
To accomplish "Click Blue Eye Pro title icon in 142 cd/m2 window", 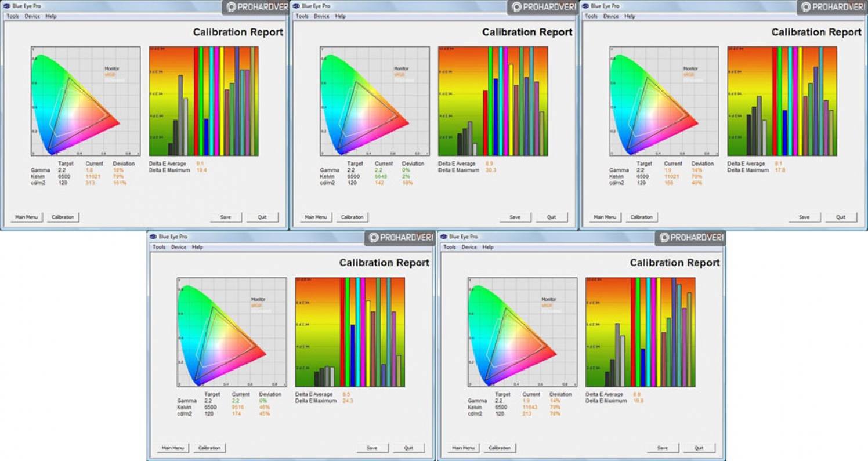I will [x=296, y=6].
